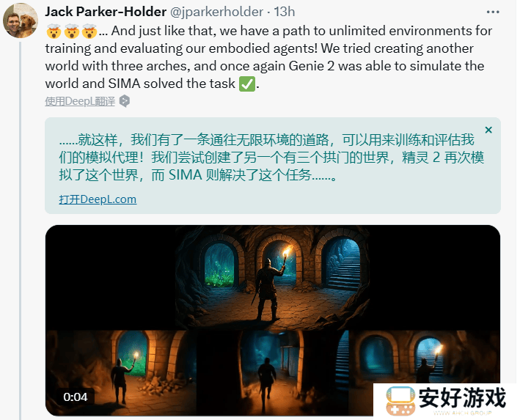Click the first exploding head emoji

click(x=54, y=32)
